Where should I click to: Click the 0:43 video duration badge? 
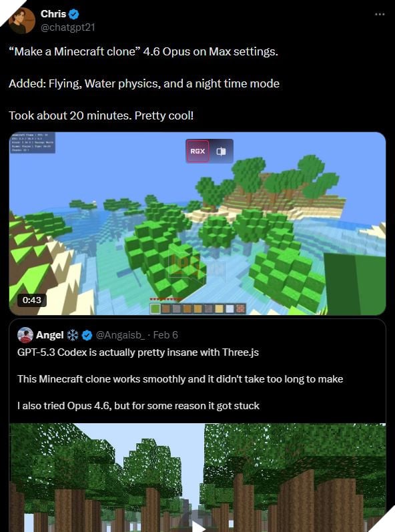[31, 300]
